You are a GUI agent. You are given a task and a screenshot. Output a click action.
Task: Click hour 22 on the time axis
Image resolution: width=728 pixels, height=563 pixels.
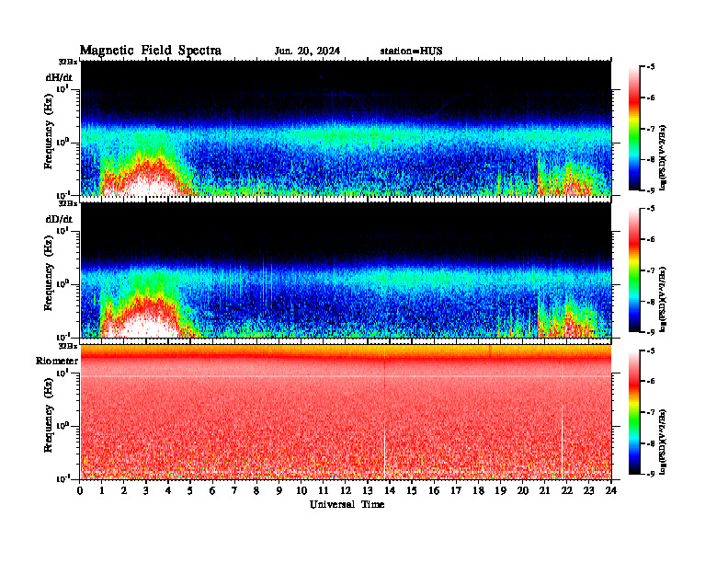[566, 490]
